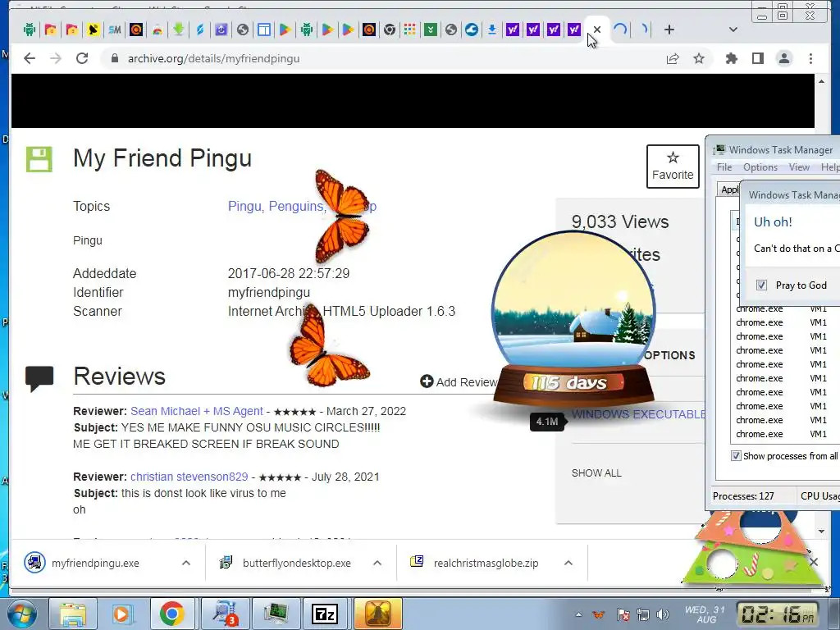Viewport: 840px width, 630px height.
Task: View site info via the padlock icon
Action: click(114, 58)
